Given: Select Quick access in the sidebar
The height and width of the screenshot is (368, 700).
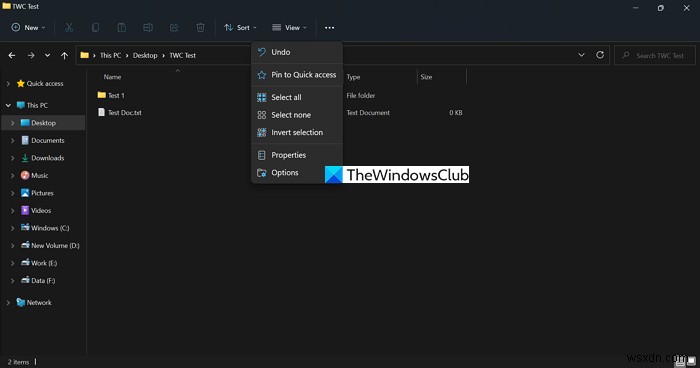Looking at the screenshot, I should point(40,84).
